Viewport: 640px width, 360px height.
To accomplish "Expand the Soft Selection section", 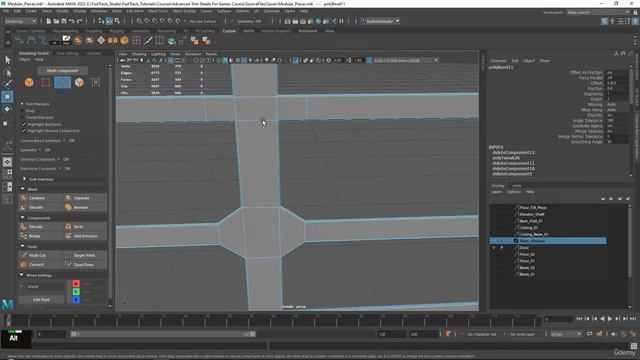I will (24, 179).
